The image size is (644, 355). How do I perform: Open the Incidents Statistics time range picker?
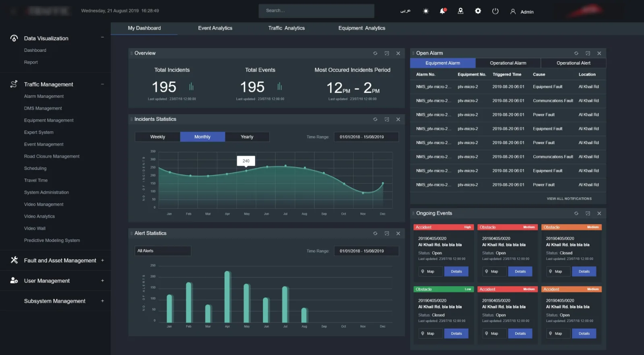(366, 137)
